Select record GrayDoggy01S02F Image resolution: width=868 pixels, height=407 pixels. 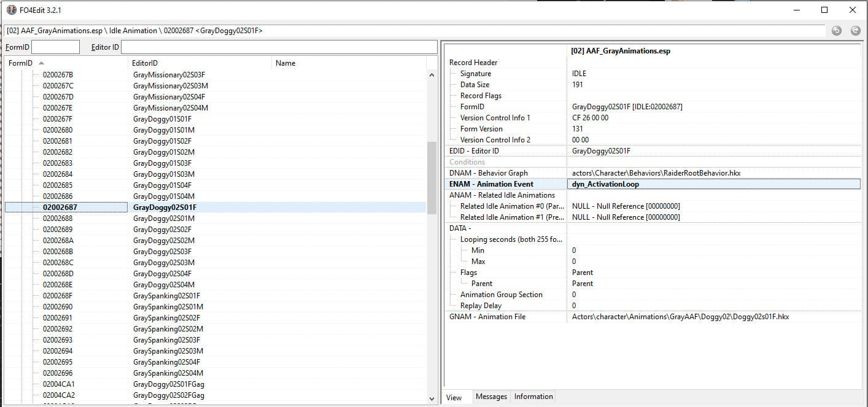pos(215,141)
